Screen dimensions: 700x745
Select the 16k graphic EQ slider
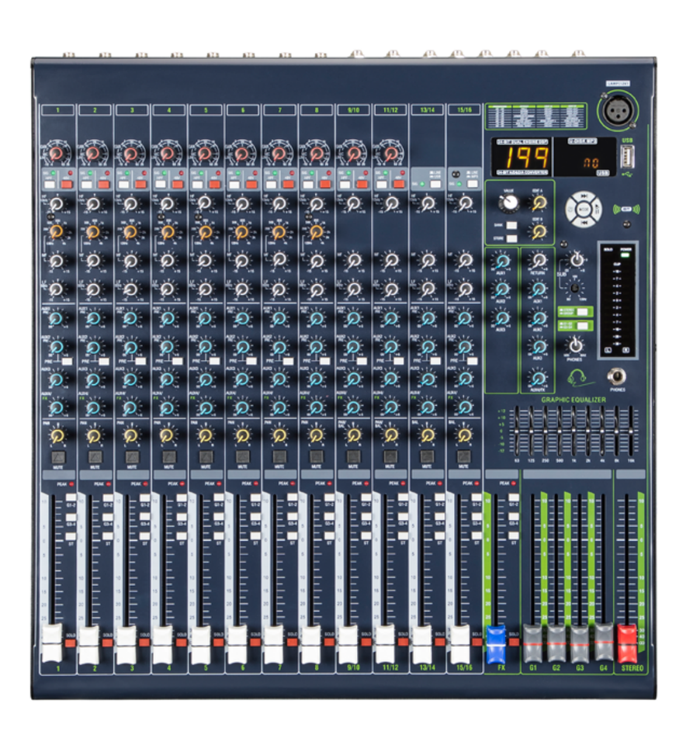(x=631, y=431)
